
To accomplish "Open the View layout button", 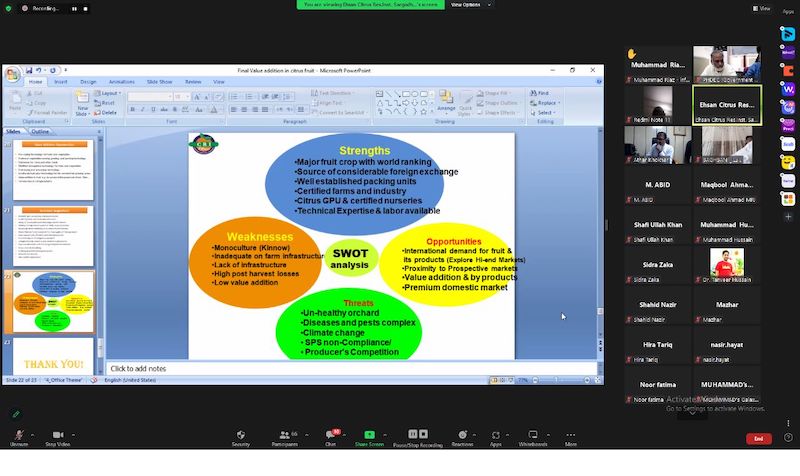I will point(762,8).
